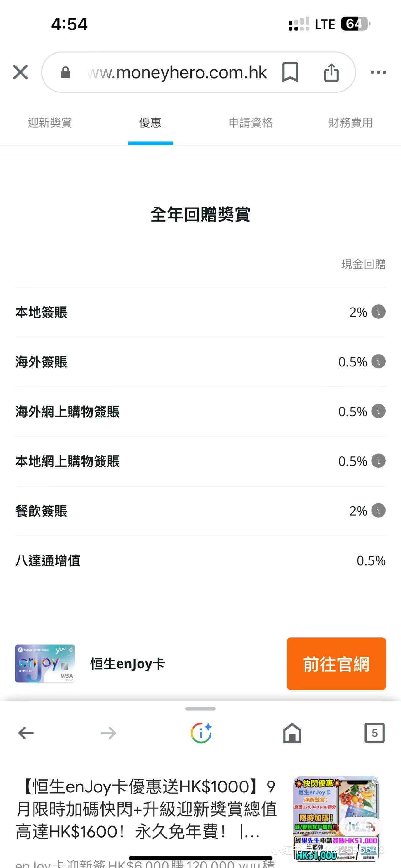Open Google page info assistant icon
Viewport: 401px width, 868px height.
coord(201,733)
